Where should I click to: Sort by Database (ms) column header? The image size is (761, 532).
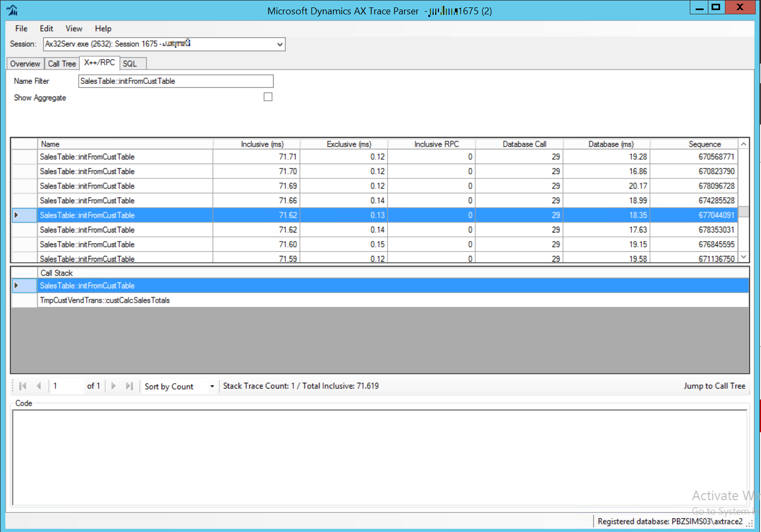point(607,144)
